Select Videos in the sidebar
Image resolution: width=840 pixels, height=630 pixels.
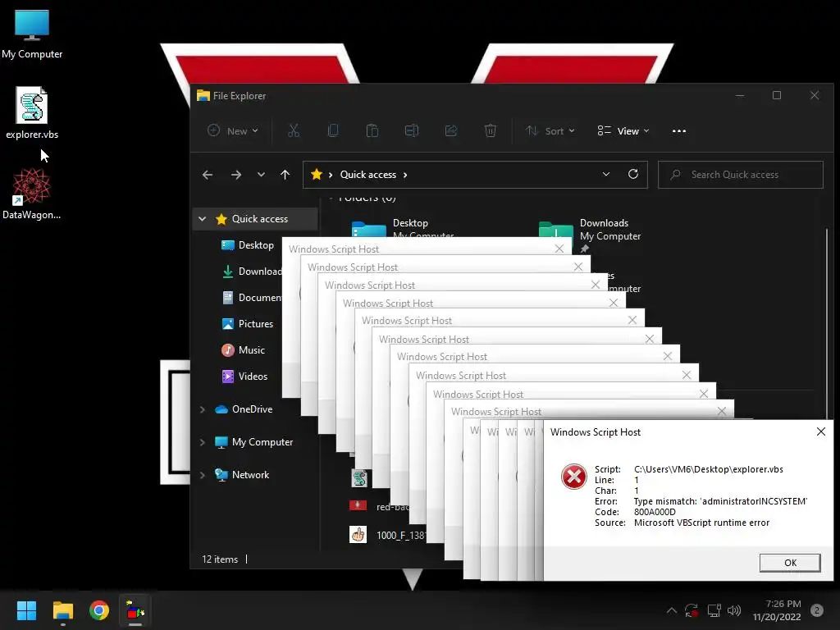coord(244,376)
